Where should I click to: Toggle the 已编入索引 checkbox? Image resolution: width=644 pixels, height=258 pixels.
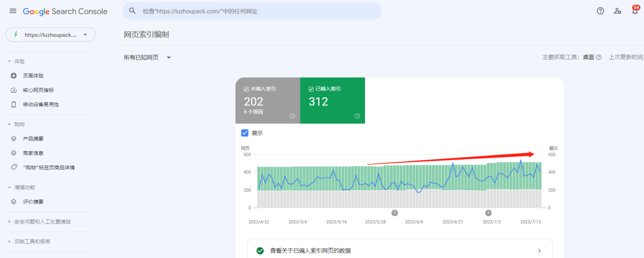coord(311,89)
